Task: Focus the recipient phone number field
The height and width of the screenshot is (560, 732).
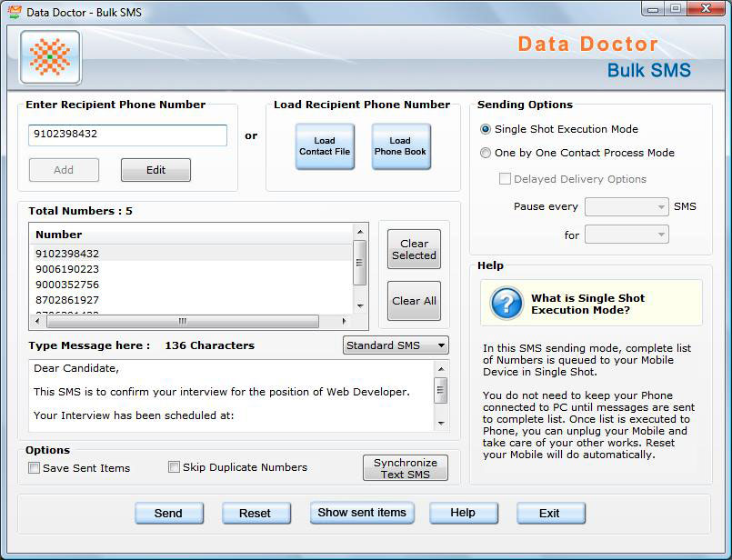Action: pos(127,135)
